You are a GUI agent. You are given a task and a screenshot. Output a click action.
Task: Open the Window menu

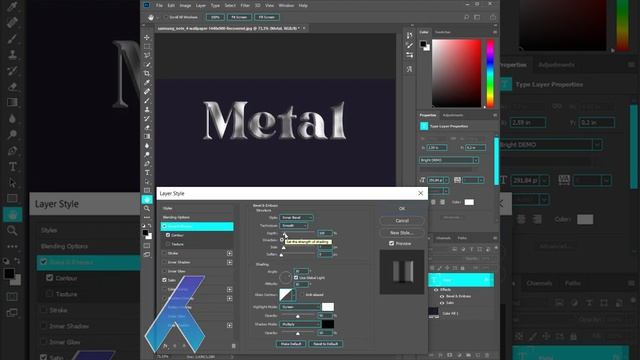point(286,6)
